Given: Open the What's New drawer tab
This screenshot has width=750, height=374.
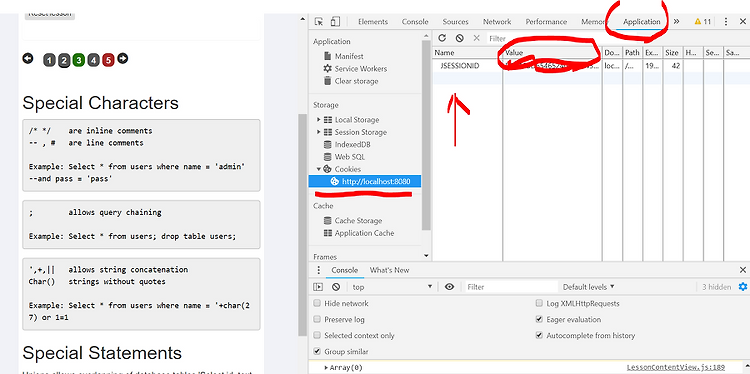Looking at the screenshot, I should coord(389,270).
